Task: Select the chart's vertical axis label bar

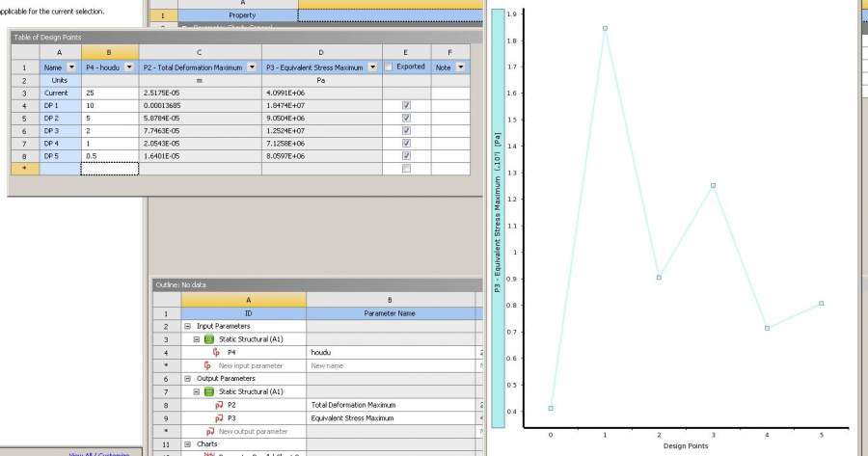Action: (x=498, y=218)
